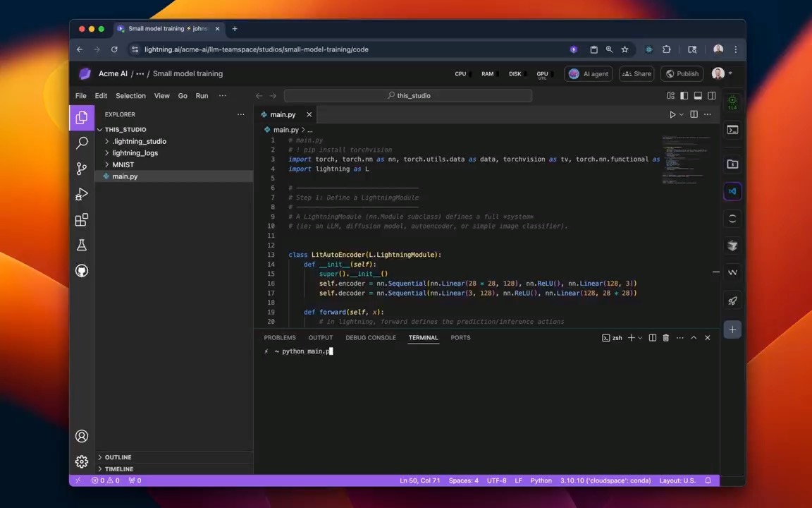This screenshot has width=812, height=508.
Task: Customize layout icon in title bar
Action: pyautogui.click(x=670, y=95)
